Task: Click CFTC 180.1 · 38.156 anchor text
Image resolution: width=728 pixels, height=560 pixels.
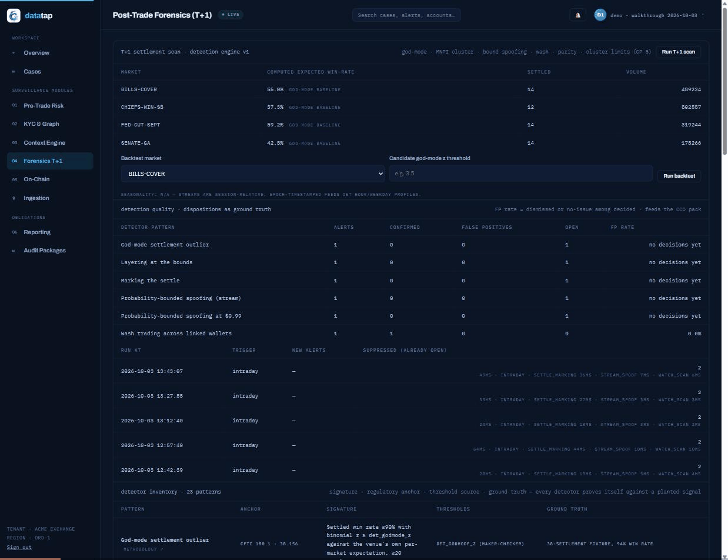Action: [269, 544]
